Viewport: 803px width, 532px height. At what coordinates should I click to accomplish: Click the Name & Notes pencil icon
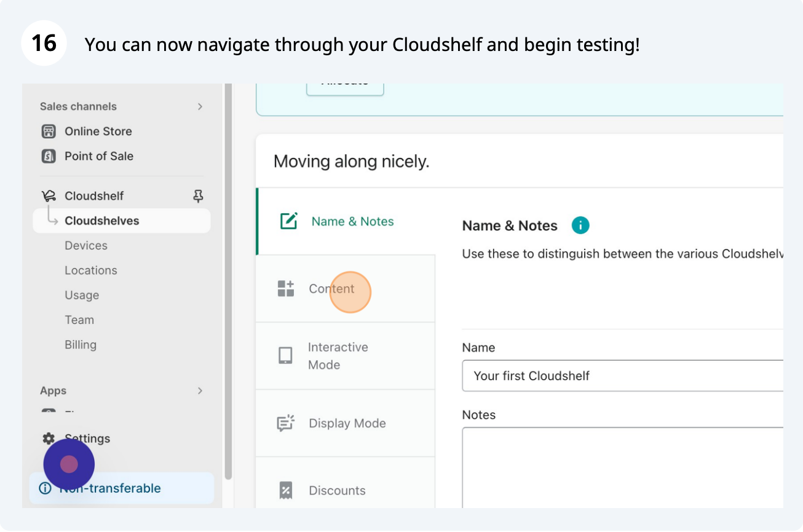click(288, 221)
